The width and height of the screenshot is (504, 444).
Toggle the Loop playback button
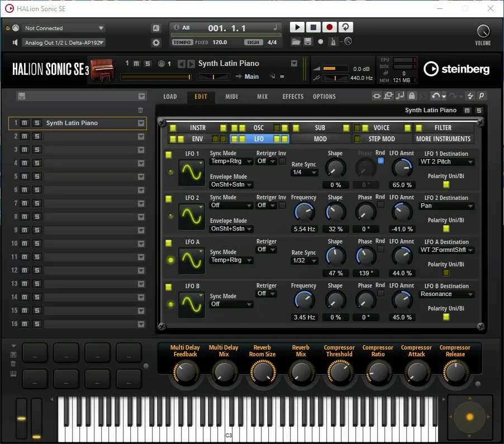345,27
